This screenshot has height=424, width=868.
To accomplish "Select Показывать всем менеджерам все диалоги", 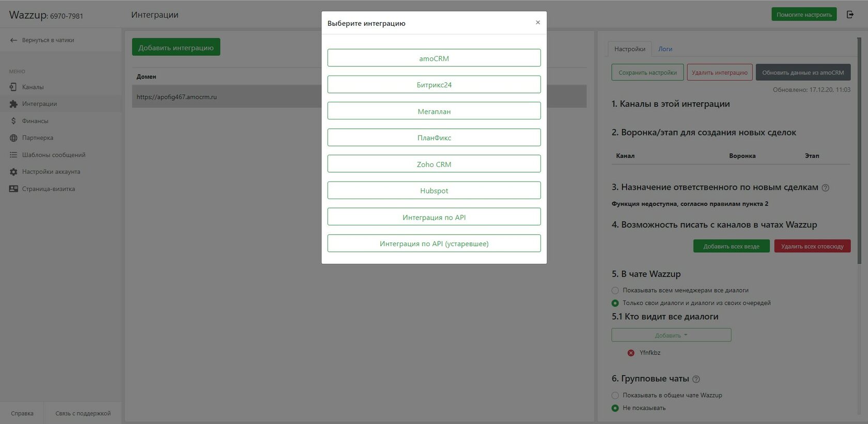I will 615,291.
